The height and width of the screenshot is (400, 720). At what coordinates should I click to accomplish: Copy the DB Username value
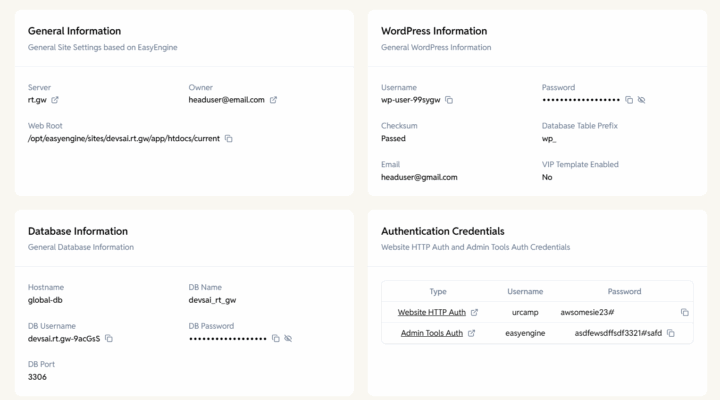click(109, 338)
